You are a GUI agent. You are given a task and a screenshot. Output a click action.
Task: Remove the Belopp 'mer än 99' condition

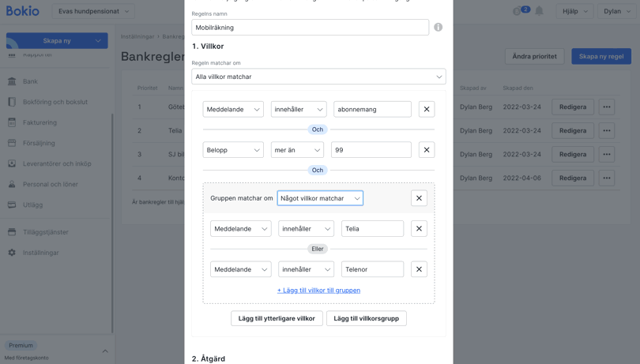click(427, 150)
